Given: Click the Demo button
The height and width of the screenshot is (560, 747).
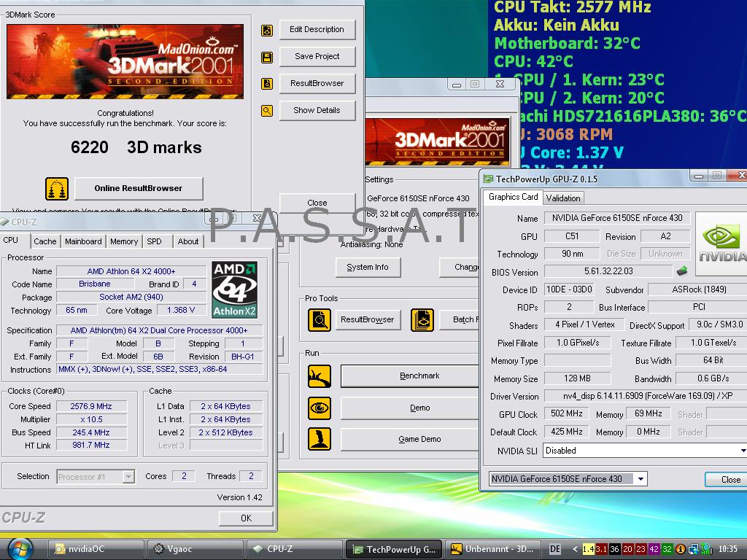Looking at the screenshot, I should click(x=410, y=408).
